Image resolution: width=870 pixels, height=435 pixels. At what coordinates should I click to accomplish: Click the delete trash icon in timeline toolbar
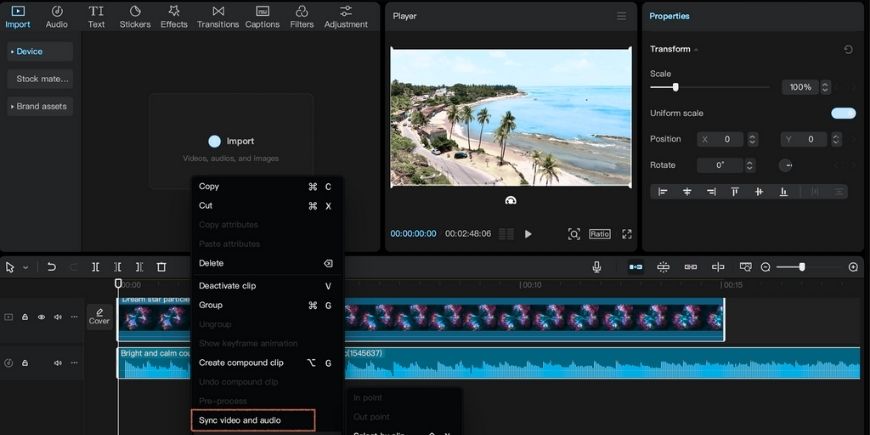click(161, 267)
